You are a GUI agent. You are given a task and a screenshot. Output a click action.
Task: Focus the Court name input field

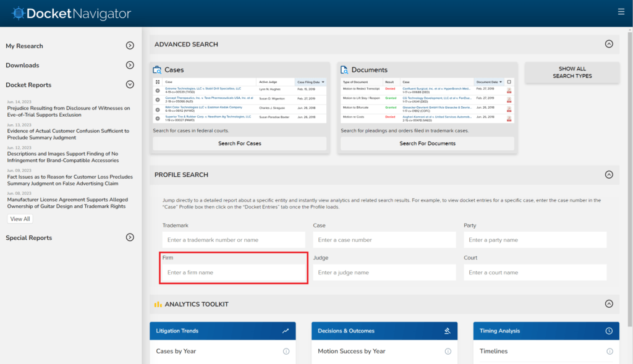click(535, 273)
